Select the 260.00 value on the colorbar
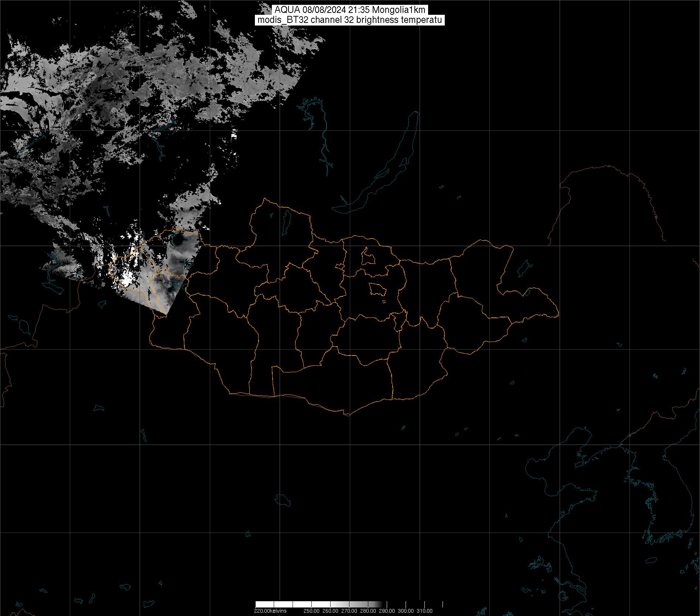Image resolution: width=700 pixels, height=616 pixels. 331,611
